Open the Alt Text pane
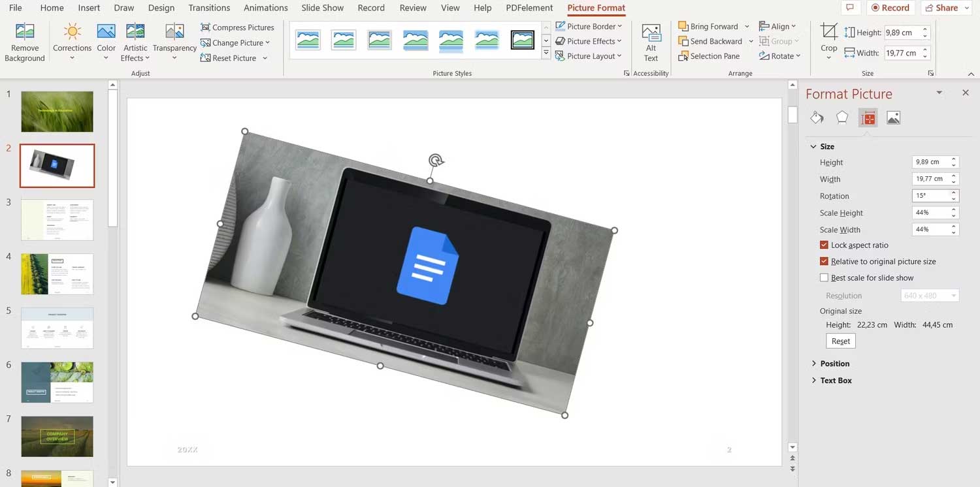Screen dimensions: 980x487 pos(651,42)
